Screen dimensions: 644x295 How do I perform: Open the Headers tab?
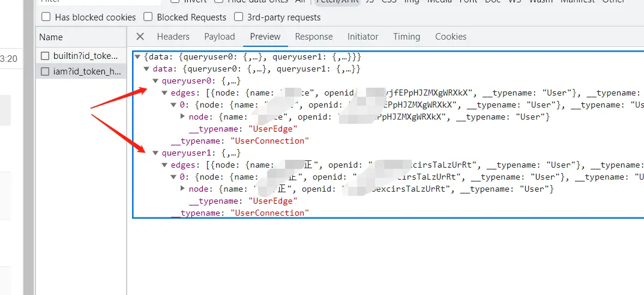(173, 37)
